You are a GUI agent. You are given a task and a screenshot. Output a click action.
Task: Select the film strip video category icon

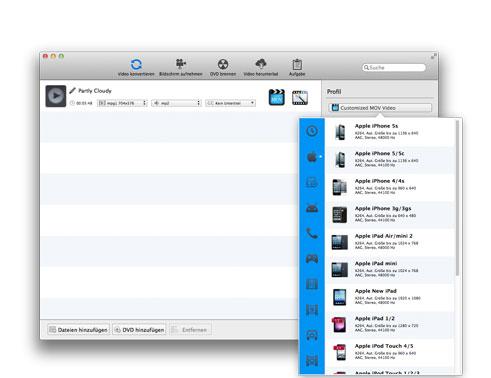[x=312, y=284]
